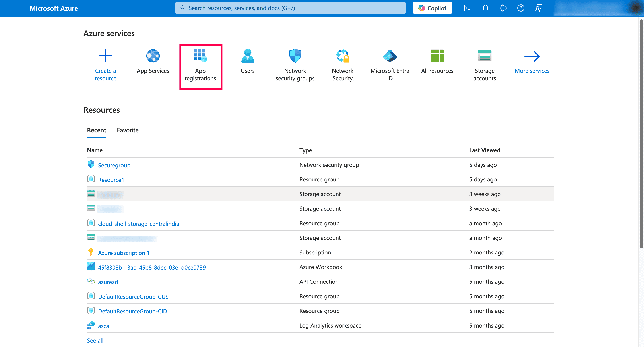Select the Recent tab
The width and height of the screenshot is (644, 347).
97,130
